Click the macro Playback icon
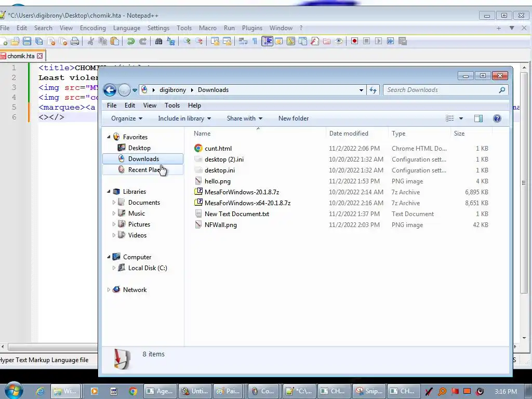This screenshot has height=399, width=532. (378, 41)
